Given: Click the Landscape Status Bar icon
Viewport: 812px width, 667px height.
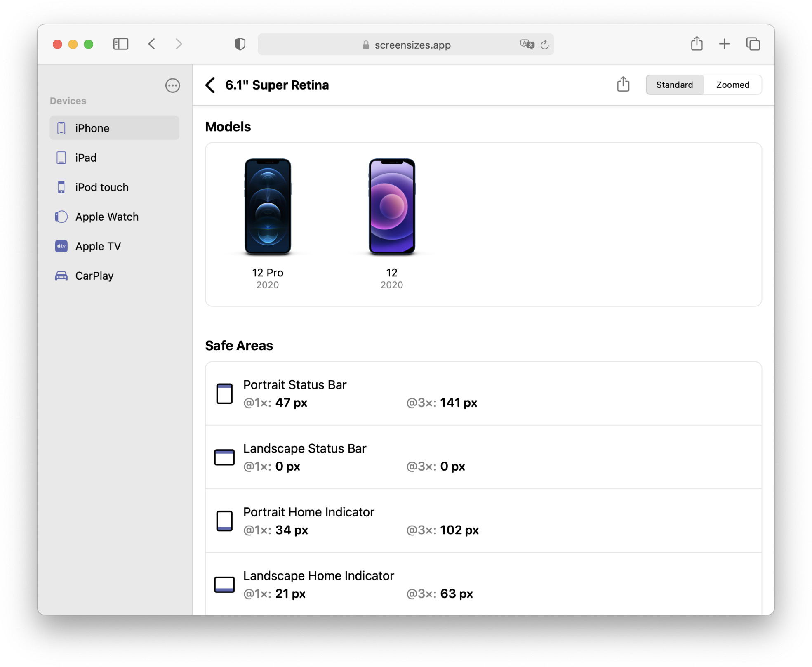Looking at the screenshot, I should [224, 457].
